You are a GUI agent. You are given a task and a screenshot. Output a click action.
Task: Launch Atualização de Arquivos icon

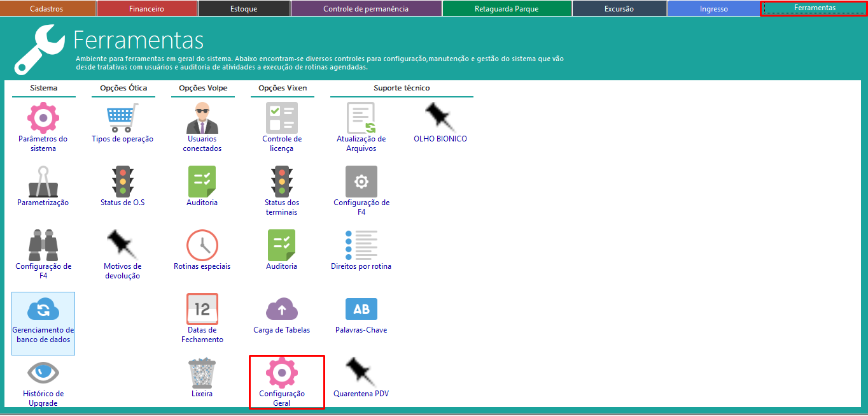click(361, 118)
